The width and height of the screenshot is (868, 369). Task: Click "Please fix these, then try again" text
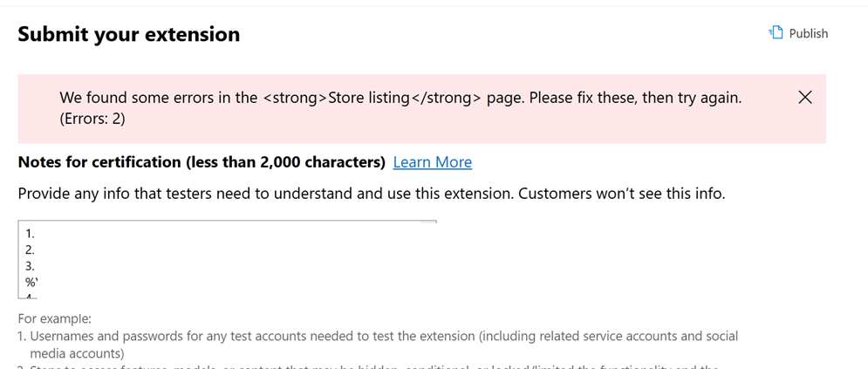[635, 98]
